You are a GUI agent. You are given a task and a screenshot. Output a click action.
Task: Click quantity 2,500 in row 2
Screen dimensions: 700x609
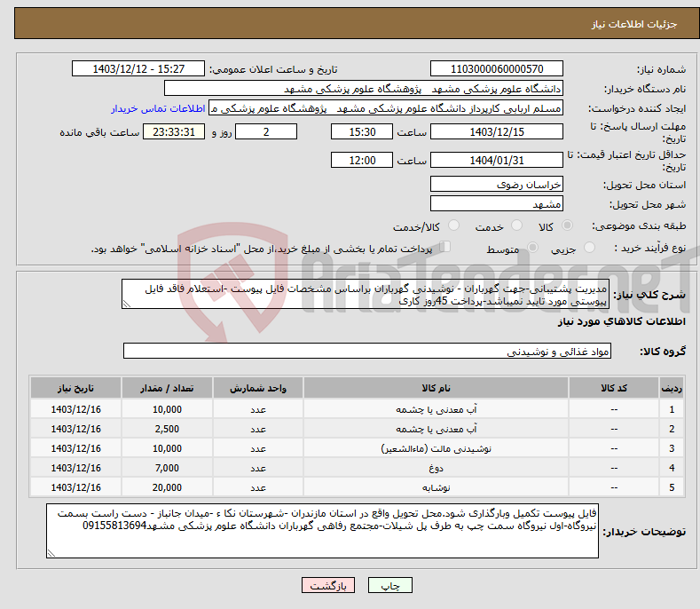click(167, 429)
